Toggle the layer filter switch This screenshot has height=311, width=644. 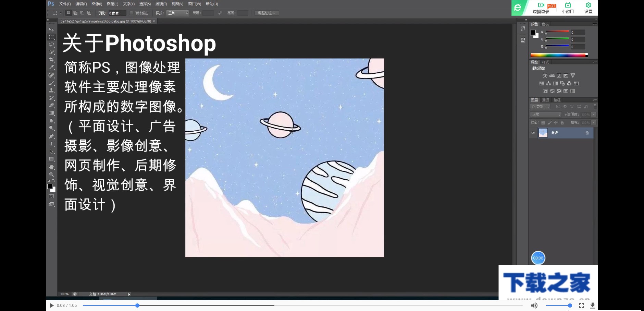pos(595,106)
